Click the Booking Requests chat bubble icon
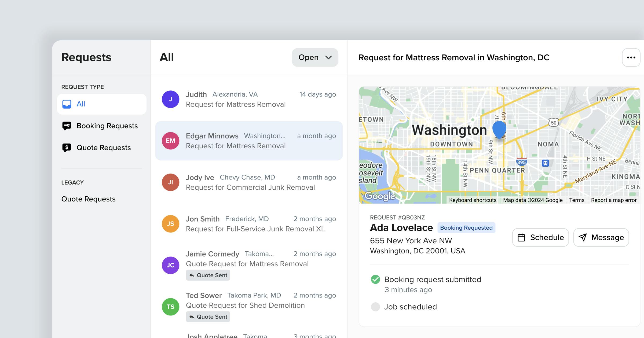The image size is (644, 338). pyautogui.click(x=67, y=126)
